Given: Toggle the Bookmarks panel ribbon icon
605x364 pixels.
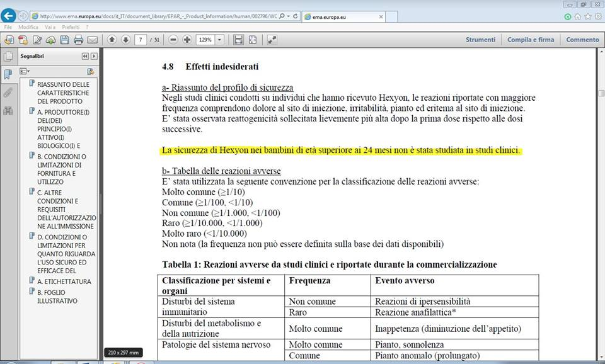Looking at the screenshot, I should 8,74.
